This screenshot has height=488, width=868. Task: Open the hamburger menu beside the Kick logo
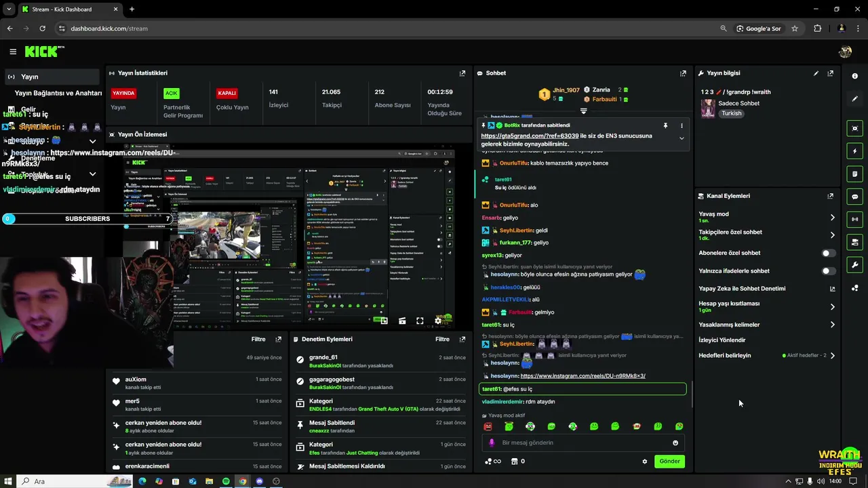pyautogui.click(x=13, y=52)
